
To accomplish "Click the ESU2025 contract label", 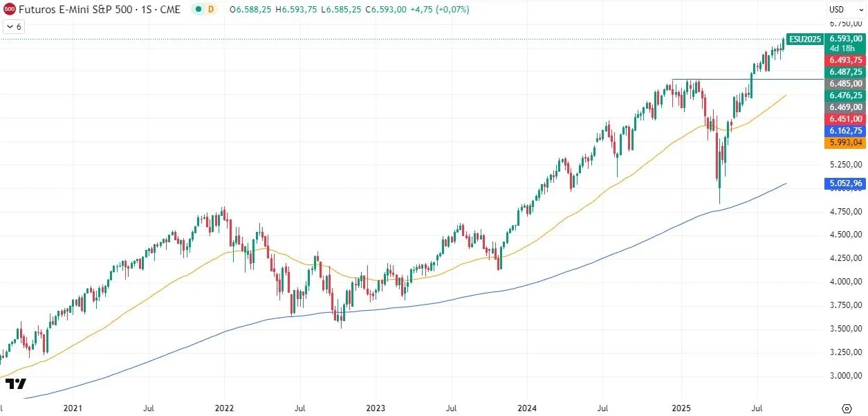I will (804, 39).
